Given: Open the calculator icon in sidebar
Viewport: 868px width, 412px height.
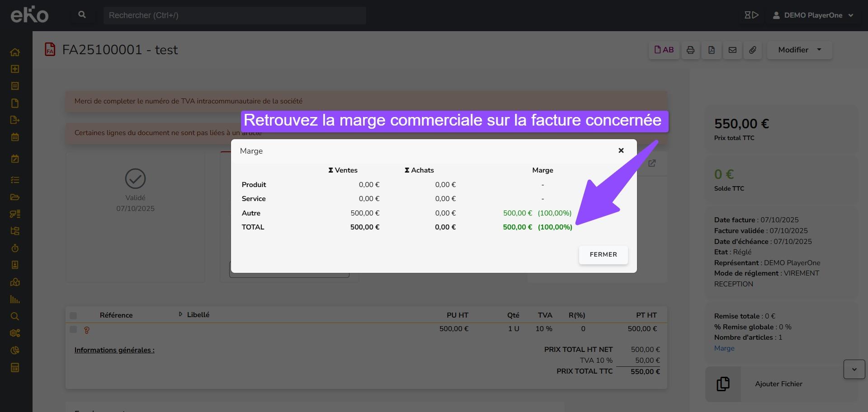Looking at the screenshot, I should click(x=15, y=368).
